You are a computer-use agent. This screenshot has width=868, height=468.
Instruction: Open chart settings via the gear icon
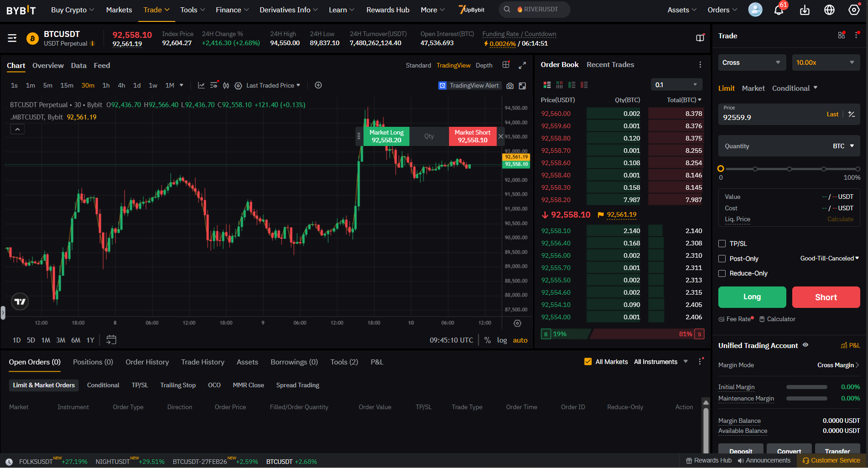pyautogui.click(x=238, y=85)
